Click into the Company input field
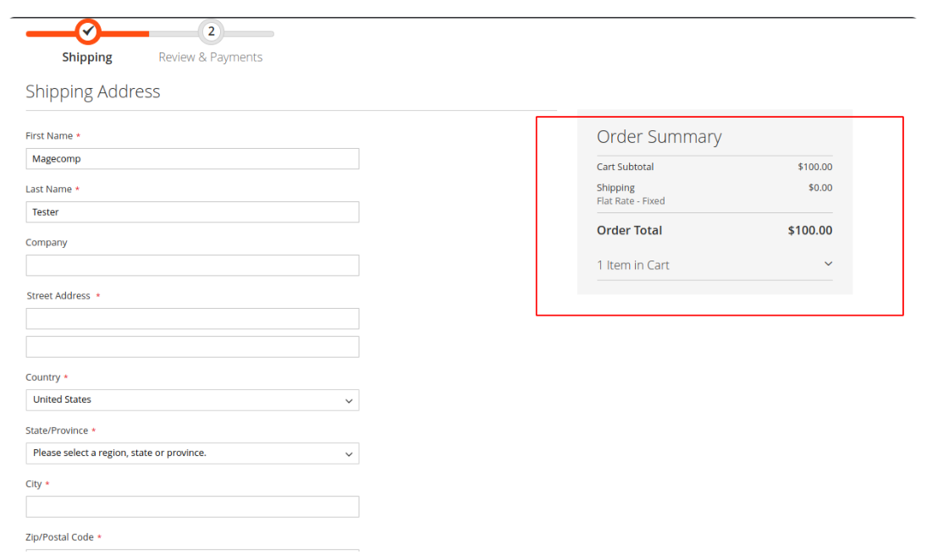 (x=192, y=266)
